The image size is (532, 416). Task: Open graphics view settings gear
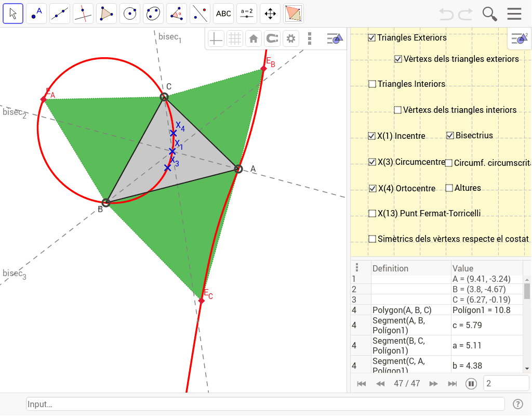291,38
